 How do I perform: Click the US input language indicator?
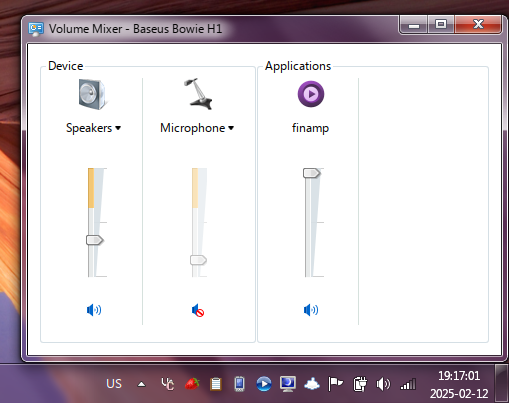point(114,384)
